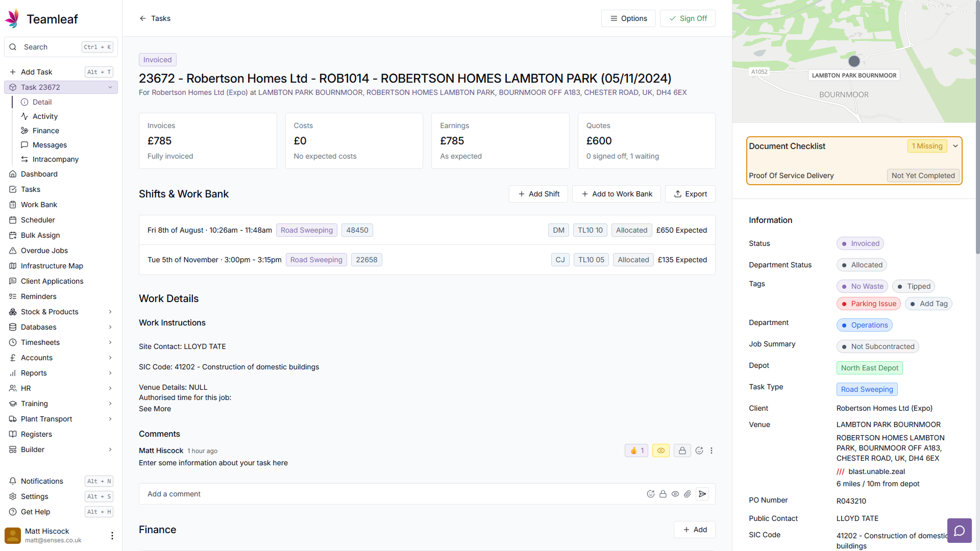Toggle the lock icon in Add a comment box
980x551 pixels.
663,494
